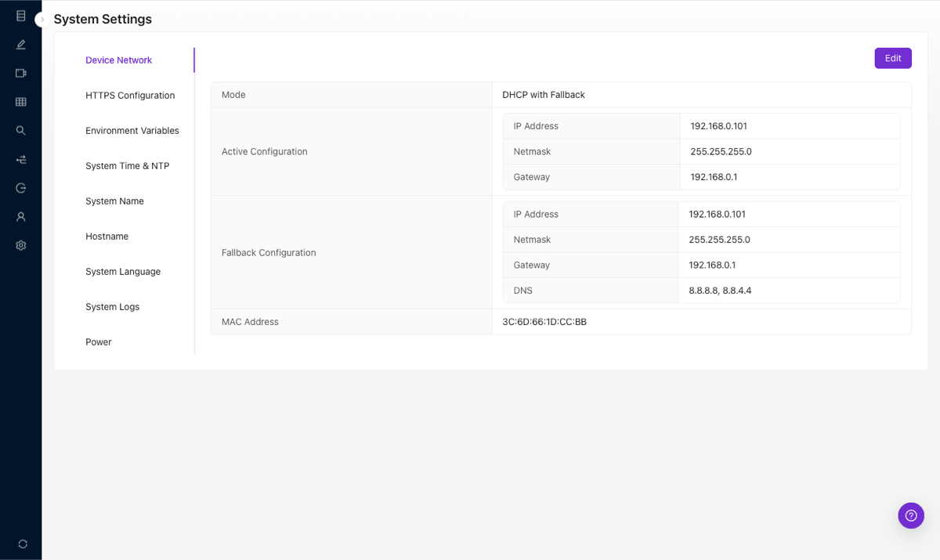Image resolution: width=940 pixels, height=560 pixels.
Task: Open the System Logs section
Action: coord(112,307)
